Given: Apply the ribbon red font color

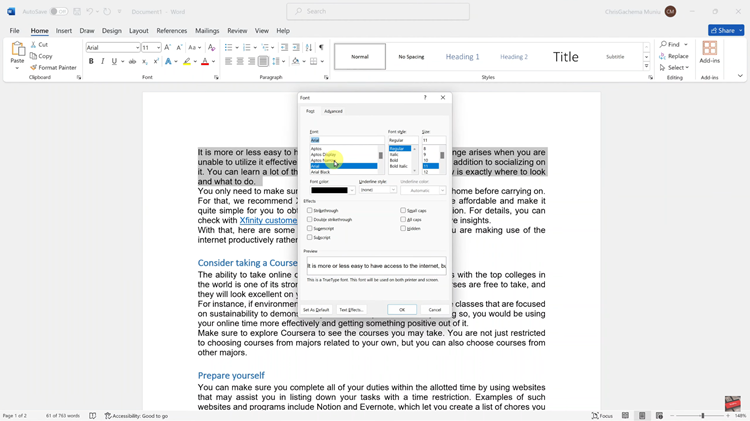Looking at the screenshot, I should coord(205,61).
